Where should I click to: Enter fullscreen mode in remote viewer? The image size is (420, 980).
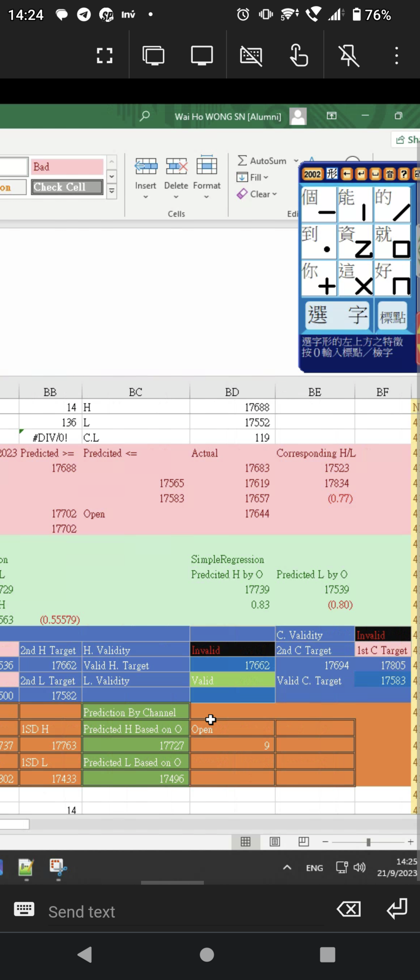(104, 56)
